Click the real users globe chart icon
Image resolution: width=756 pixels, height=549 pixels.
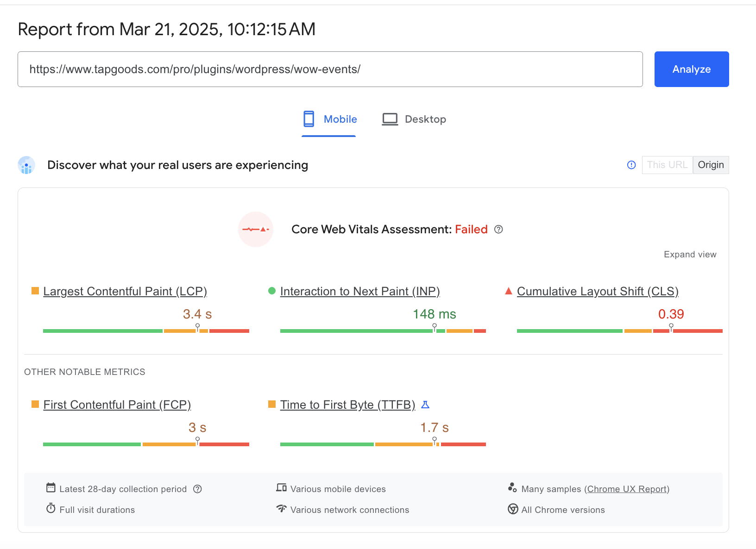click(x=26, y=165)
